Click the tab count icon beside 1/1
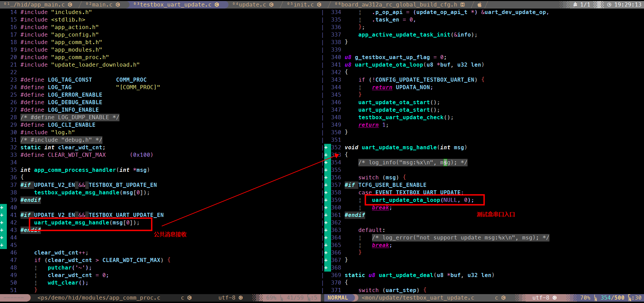The image size is (644, 303). [x=575, y=4]
